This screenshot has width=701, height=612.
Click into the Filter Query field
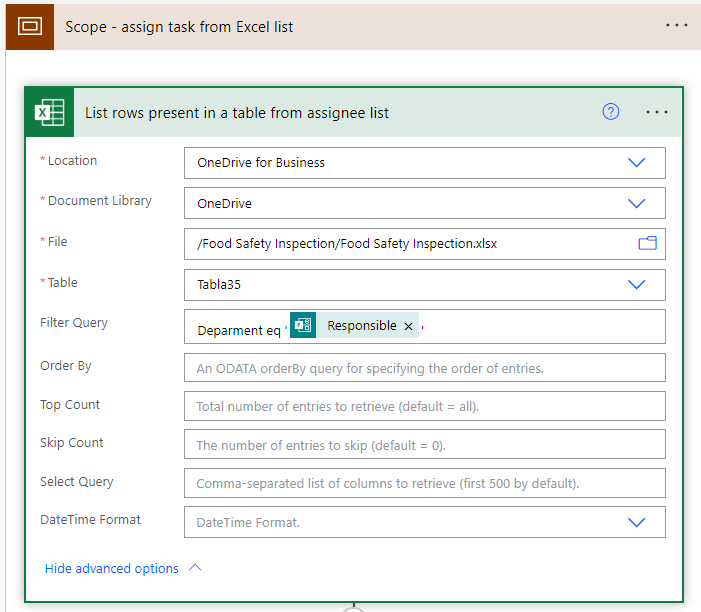click(x=425, y=326)
